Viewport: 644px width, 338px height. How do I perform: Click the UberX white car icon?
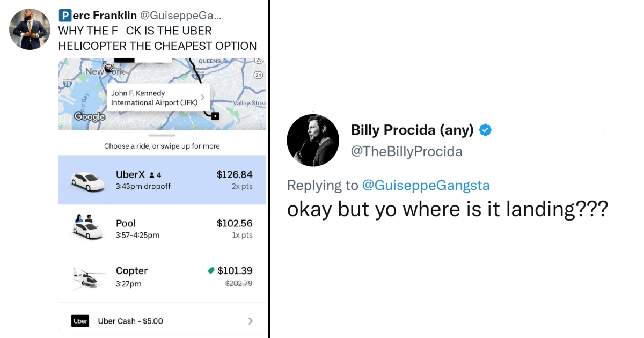[x=88, y=181]
